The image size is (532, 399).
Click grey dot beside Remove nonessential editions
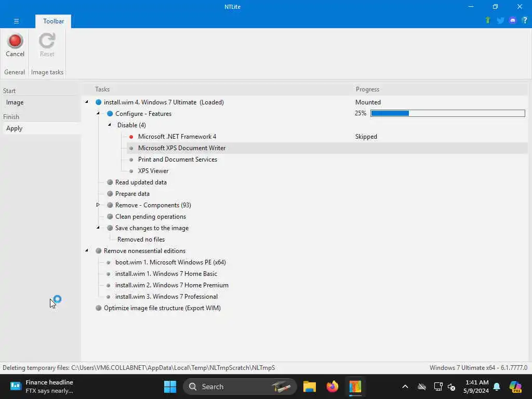point(98,251)
